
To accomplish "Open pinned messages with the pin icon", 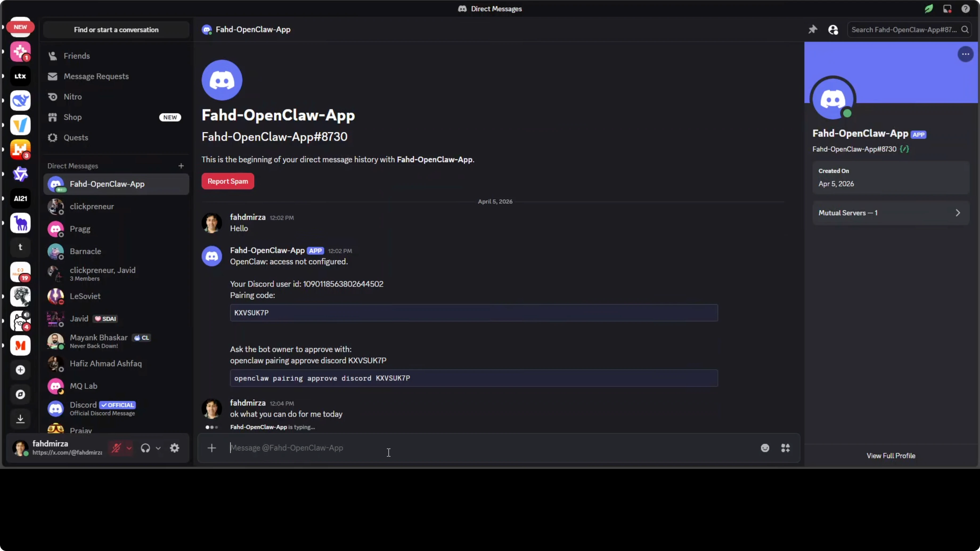I will pos(812,29).
